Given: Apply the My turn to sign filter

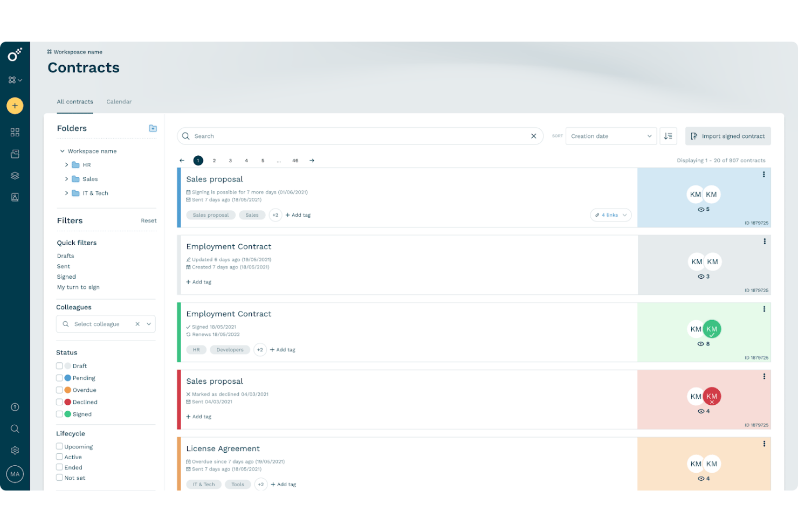Looking at the screenshot, I should pos(78,287).
